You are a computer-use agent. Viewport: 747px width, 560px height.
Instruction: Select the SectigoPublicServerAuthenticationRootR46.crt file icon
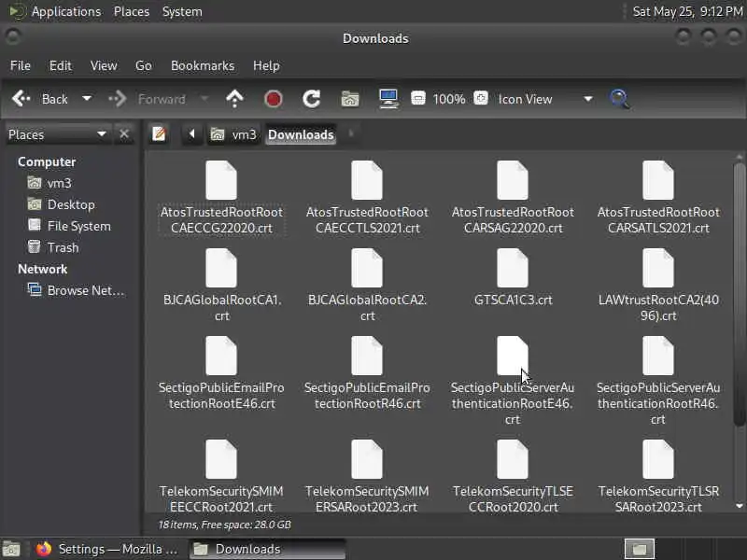click(658, 356)
